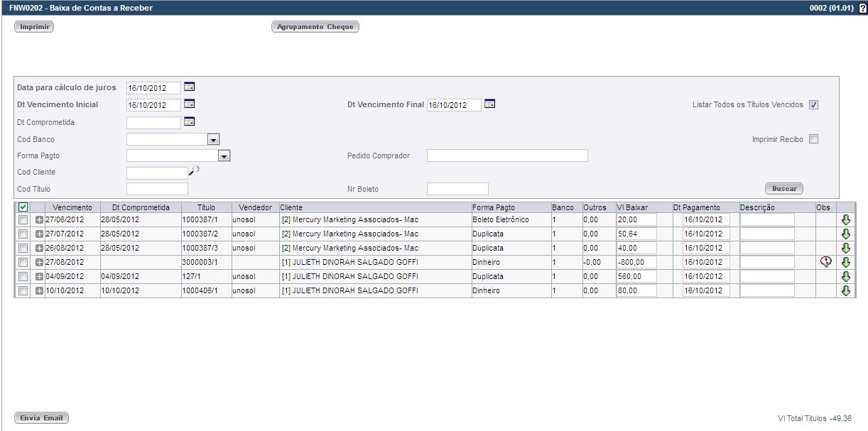Toggle select-all checkbox in table header
The height and width of the screenshot is (431, 868).
pos(23,207)
